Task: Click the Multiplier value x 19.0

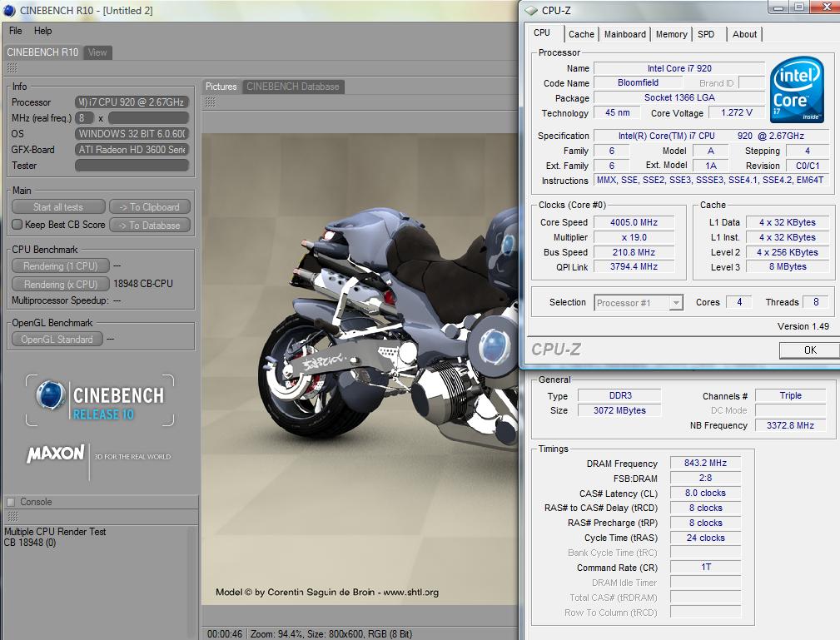Action: tap(634, 237)
